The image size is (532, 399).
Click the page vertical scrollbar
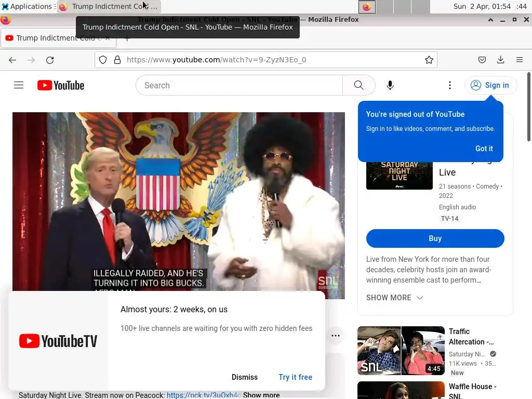click(528, 107)
